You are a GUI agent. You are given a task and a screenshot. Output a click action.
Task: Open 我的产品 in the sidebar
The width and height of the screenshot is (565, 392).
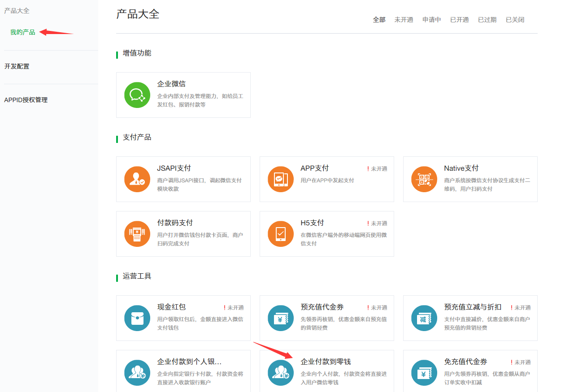[x=23, y=32]
